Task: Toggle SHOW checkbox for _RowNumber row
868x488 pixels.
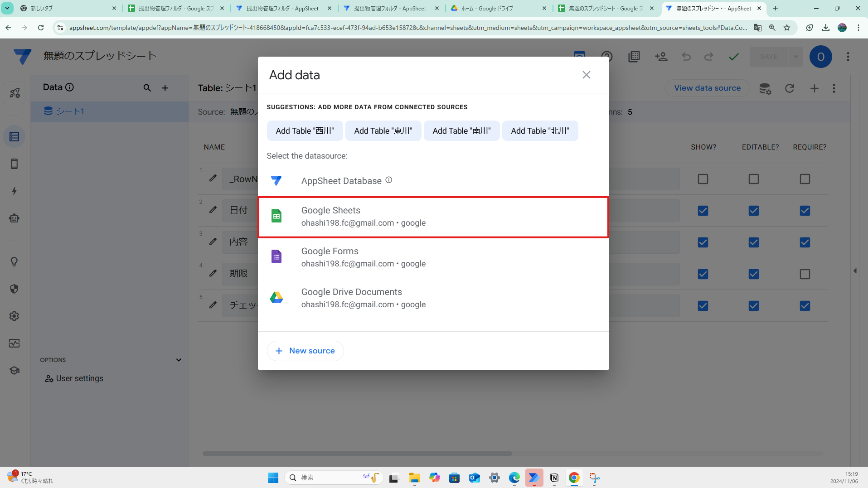Action: point(703,179)
